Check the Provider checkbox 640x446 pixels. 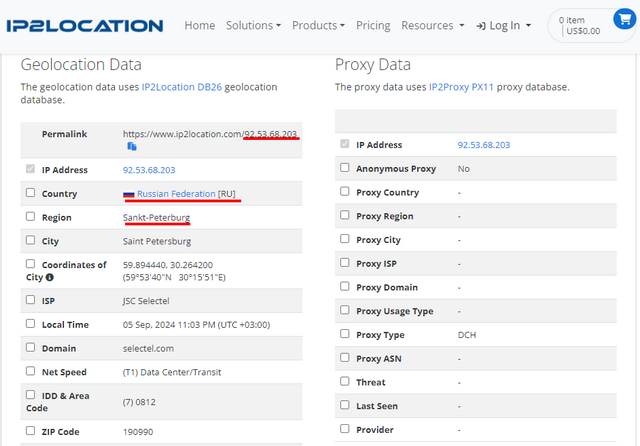(x=345, y=428)
